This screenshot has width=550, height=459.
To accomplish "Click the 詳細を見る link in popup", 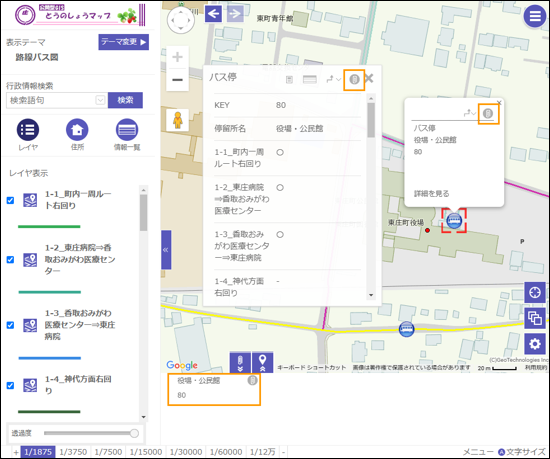I will click(x=431, y=194).
